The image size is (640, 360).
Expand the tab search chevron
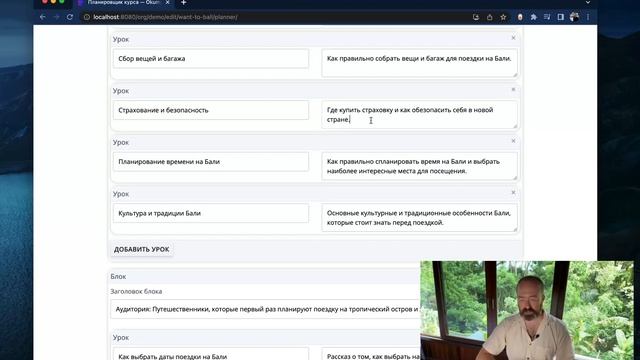(588, 2)
